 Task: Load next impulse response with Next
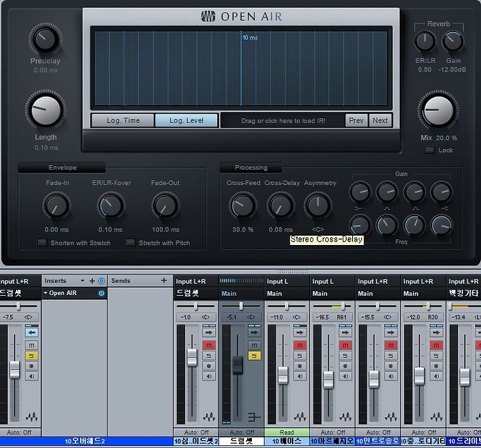pos(380,120)
